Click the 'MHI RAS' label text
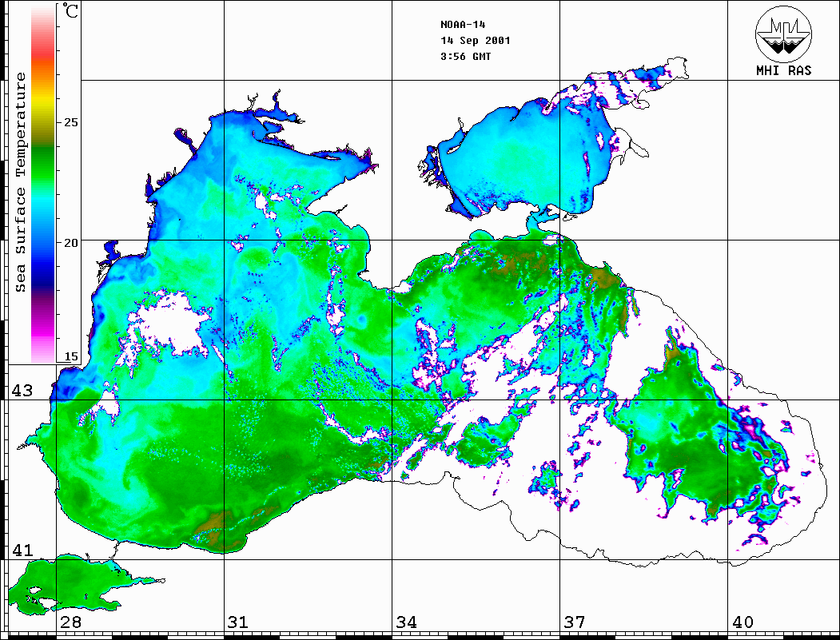 point(783,70)
